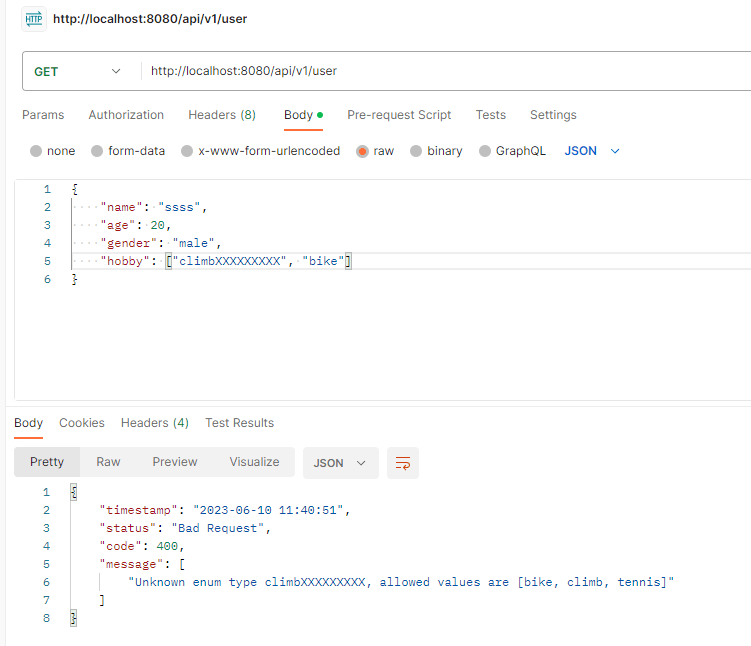Click the Unknown enum type error message
The height and width of the screenshot is (646, 751).
[401, 582]
